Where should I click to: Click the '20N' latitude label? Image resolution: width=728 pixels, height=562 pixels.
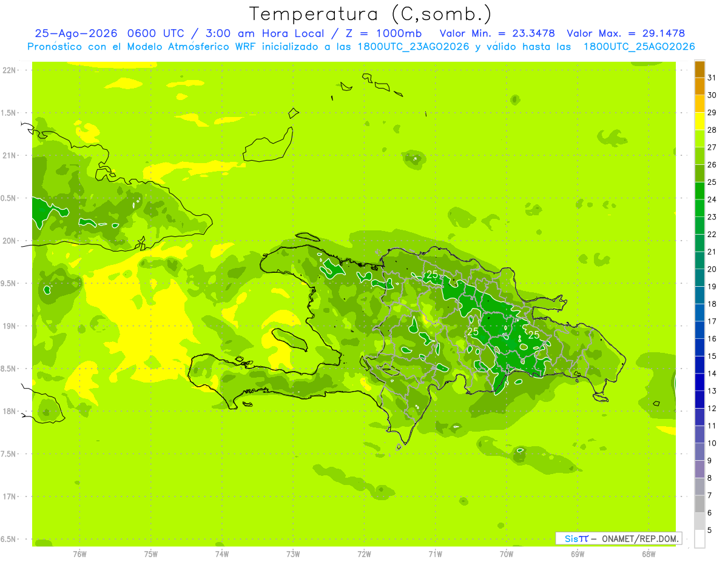[x=9, y=241]
